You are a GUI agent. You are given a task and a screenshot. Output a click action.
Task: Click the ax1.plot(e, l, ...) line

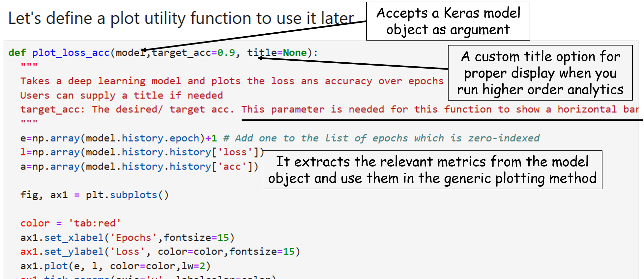coord(115,266)
